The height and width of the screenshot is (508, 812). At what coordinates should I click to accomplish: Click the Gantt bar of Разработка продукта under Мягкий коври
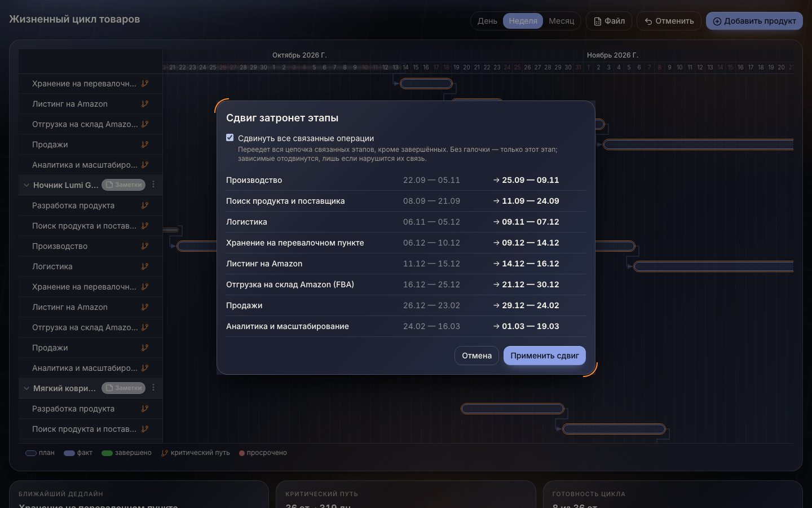coord(513,409)
